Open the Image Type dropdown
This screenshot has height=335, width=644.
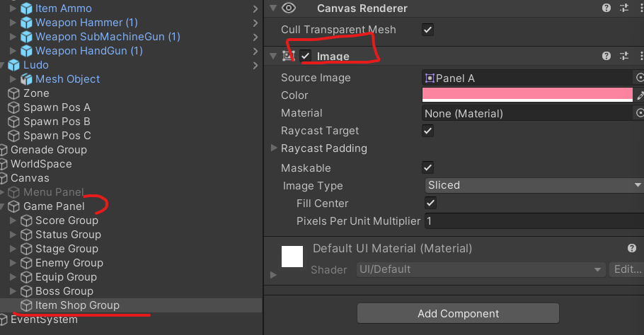coord(533,185)
